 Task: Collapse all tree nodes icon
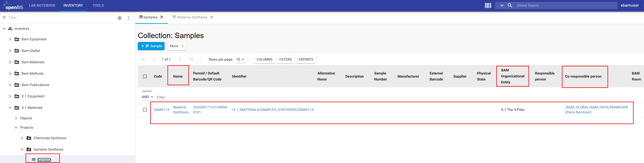point(128,18)
